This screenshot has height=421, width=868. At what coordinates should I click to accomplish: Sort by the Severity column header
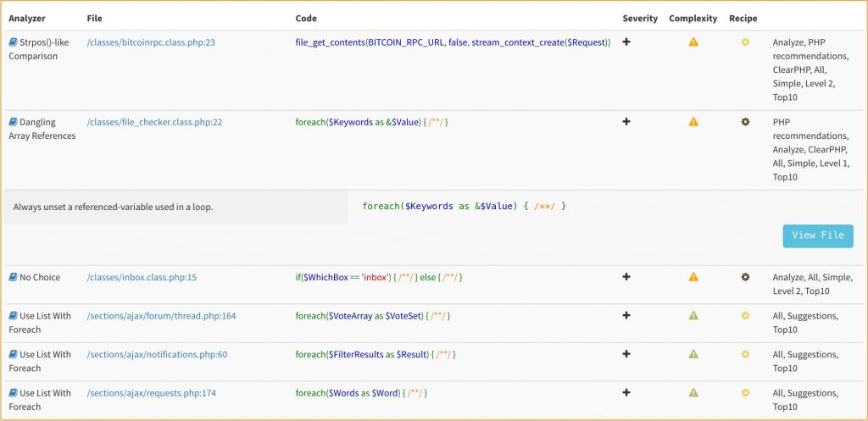tap(640, 19)
